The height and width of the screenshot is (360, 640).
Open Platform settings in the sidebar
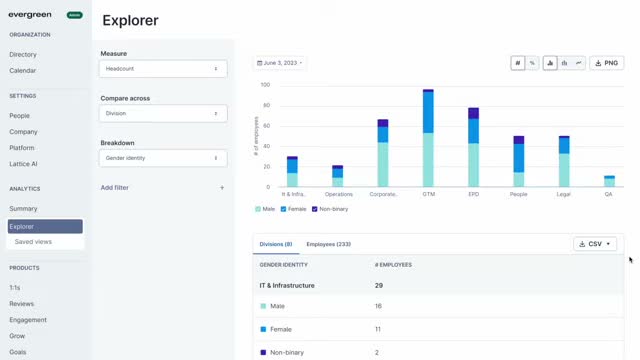tap(22, 148)
